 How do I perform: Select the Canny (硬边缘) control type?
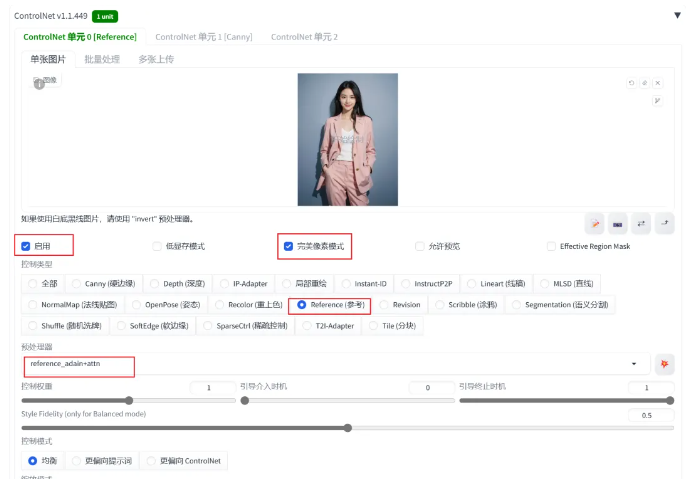coord(104,284)
